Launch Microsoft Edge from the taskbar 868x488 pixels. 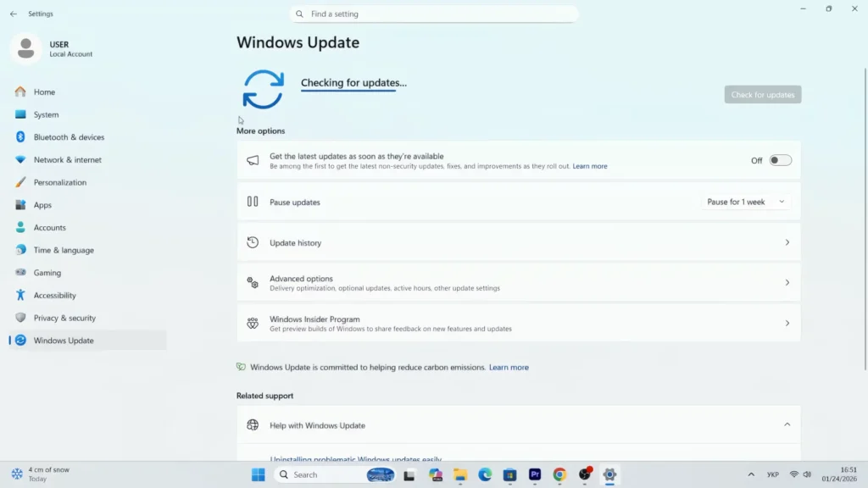tap(485, 474)
